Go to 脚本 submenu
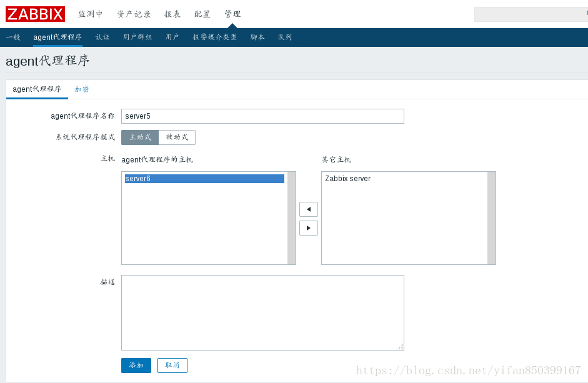The width and height of the screenshot is (588, 383). [257, 37]
